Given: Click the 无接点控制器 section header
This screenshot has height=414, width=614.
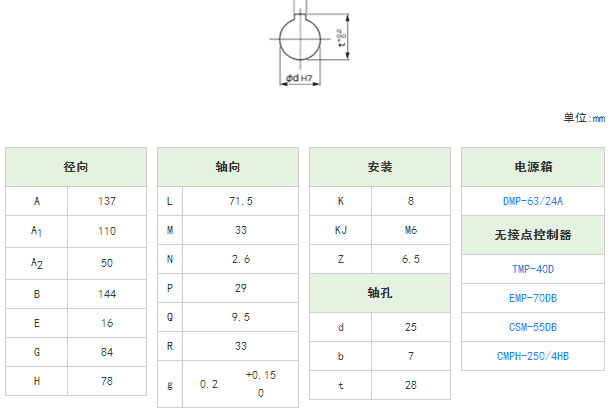Looking at the screenshot, I should point(533,235).
